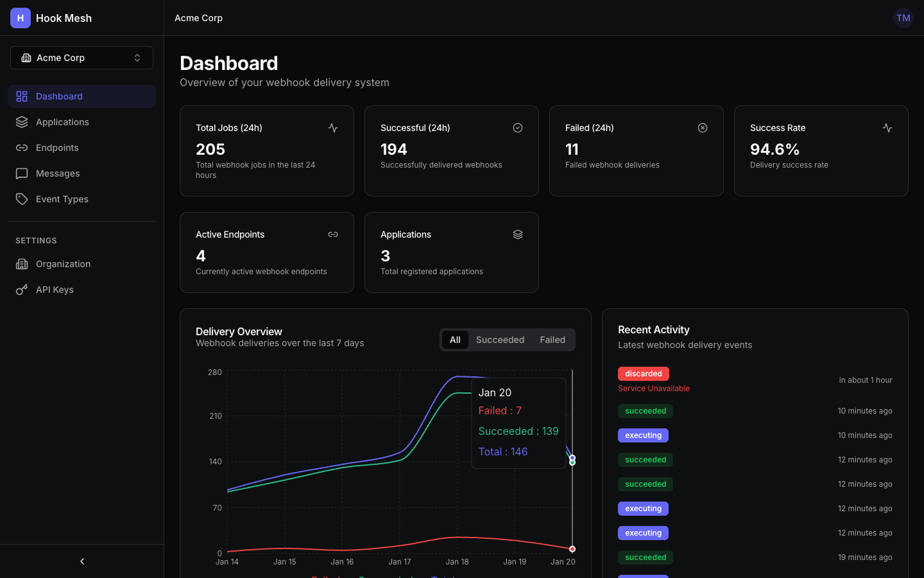Click the activity pulse icon on Total Jobs card
The width and height of the screenshot is (924, 578).
click(x=333, y=128)
